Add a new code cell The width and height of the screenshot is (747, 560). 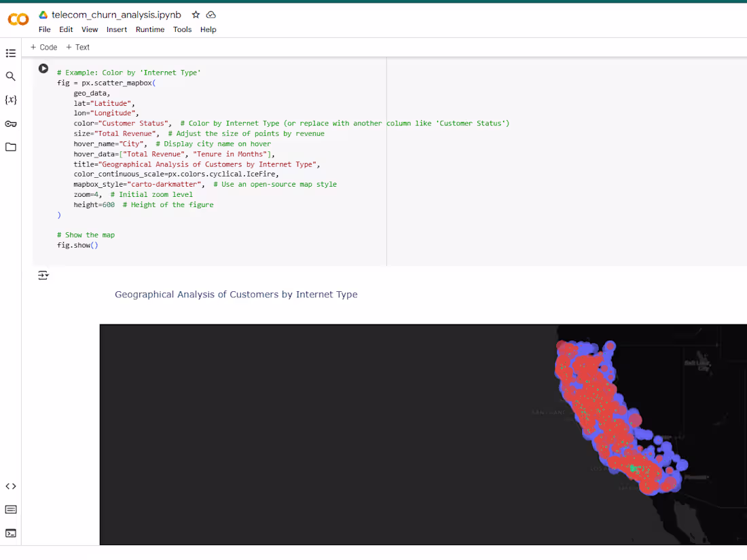coord(44,47)
